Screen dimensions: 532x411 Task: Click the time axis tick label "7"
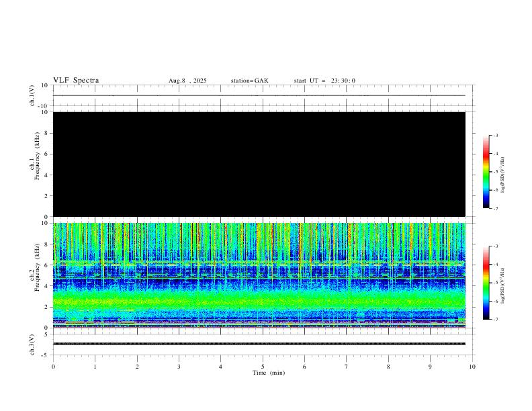pos(347,367)
